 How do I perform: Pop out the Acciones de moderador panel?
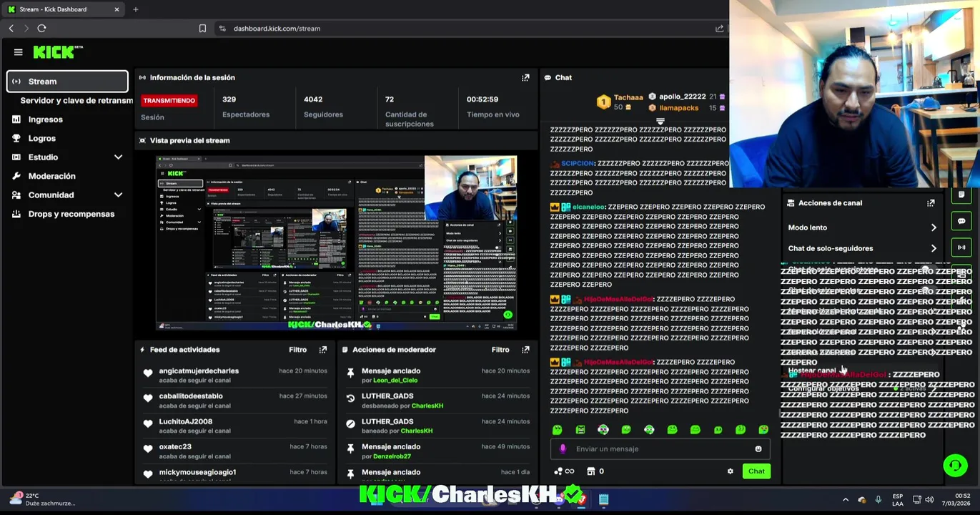pyautogui.click(x=525, y=350)
